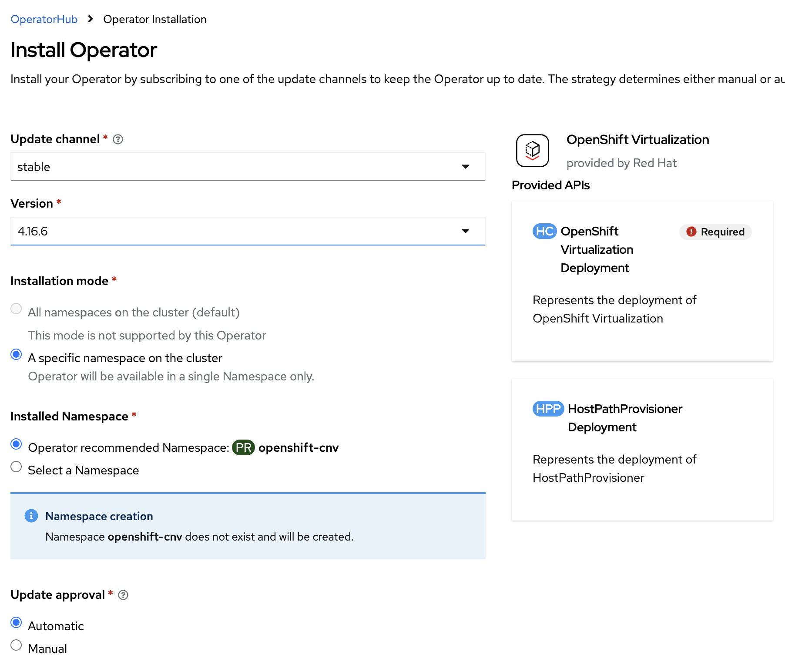
Task: Click the HC resource badge
Action: point(545,231)
